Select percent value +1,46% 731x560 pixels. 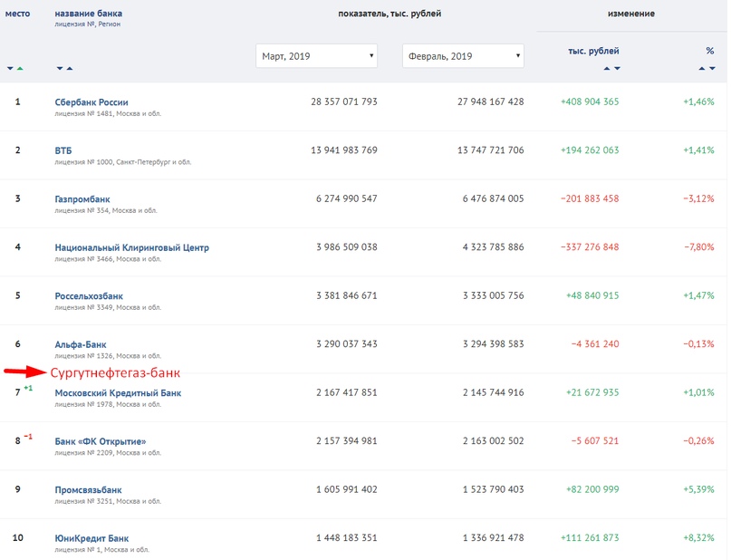point(698,101)
